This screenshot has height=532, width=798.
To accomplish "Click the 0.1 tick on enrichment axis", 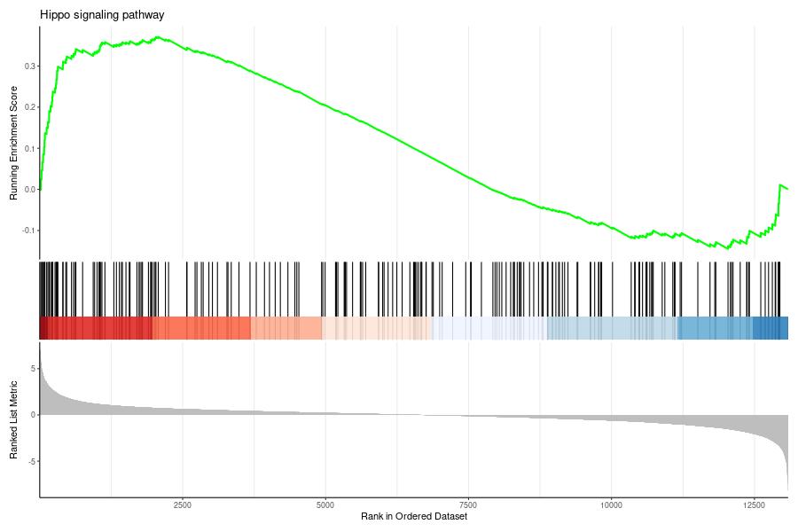I will [29, 149].
